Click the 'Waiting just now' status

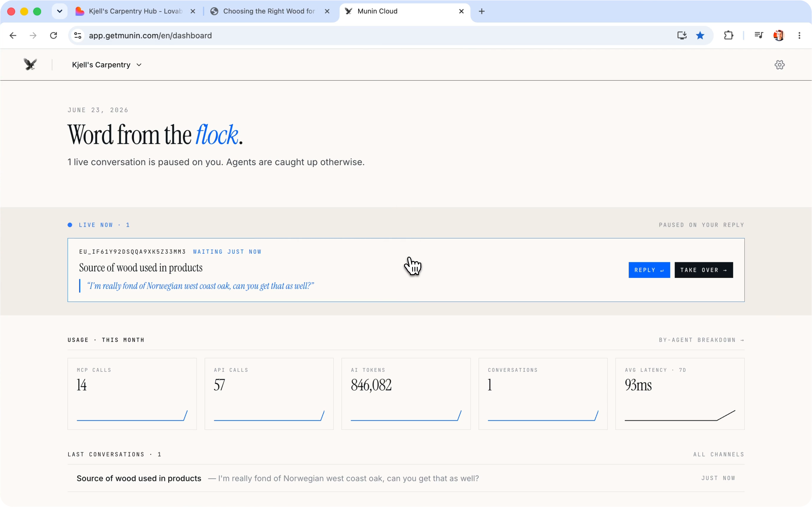(x=227, y=252)
